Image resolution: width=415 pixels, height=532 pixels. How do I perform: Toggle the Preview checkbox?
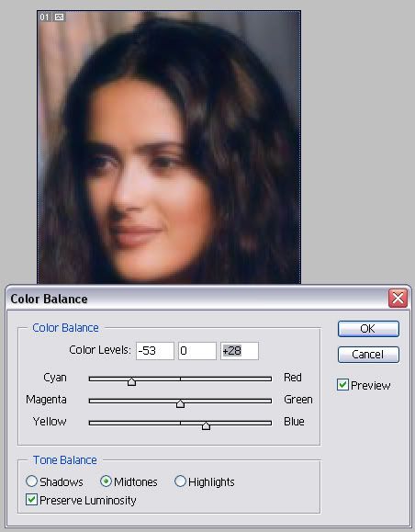pos(342,385)
